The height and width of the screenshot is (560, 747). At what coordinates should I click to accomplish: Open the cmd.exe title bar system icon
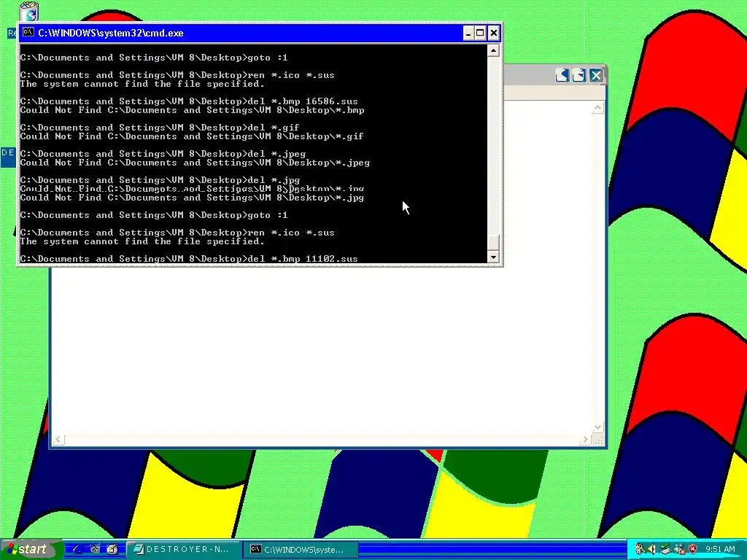click(x=28, y=33)
